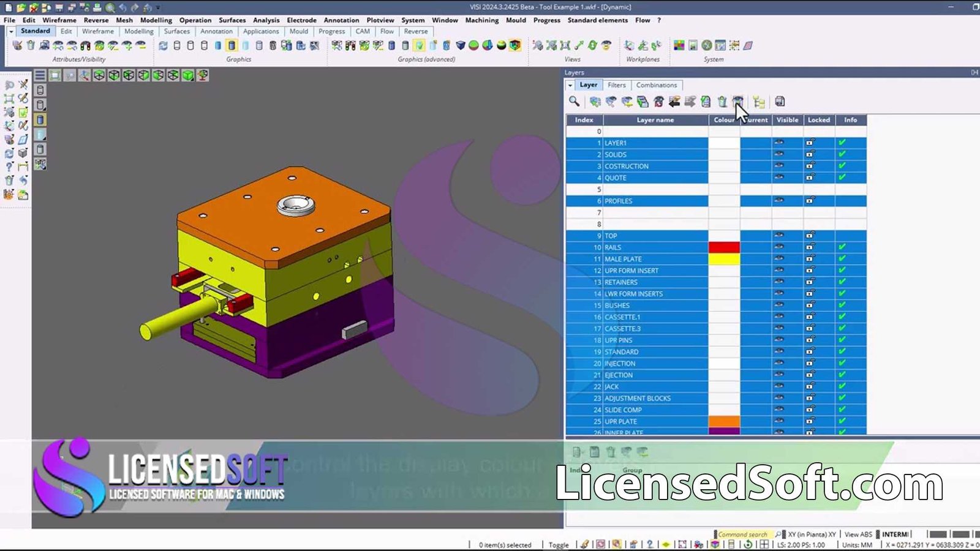The image size is (980, 551).
Task: Click the Info check for CASSETTE.1 layer
Action: 842,317
